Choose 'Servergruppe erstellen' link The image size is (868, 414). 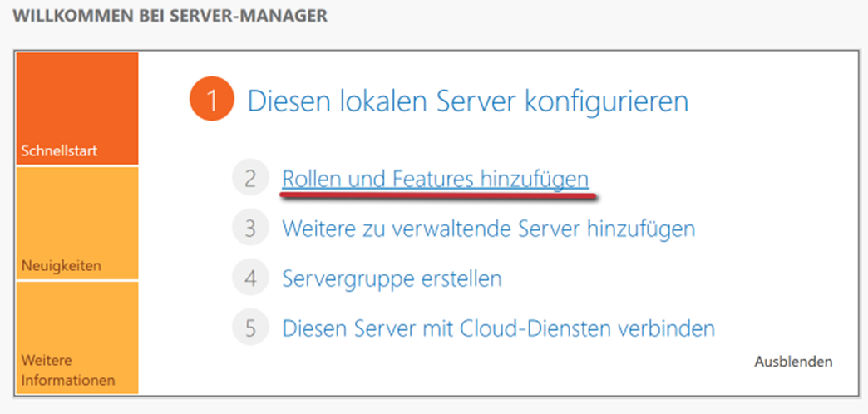[x=392, y=278]
